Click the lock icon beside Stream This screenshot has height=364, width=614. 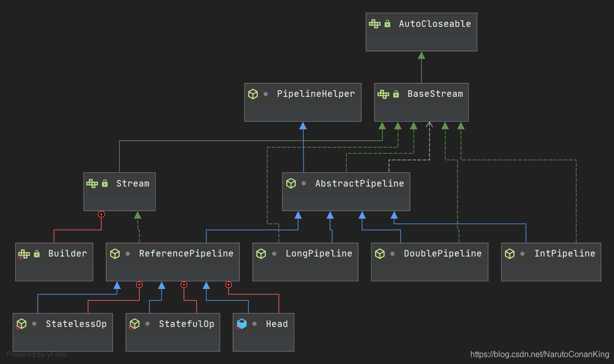[105, 184]
